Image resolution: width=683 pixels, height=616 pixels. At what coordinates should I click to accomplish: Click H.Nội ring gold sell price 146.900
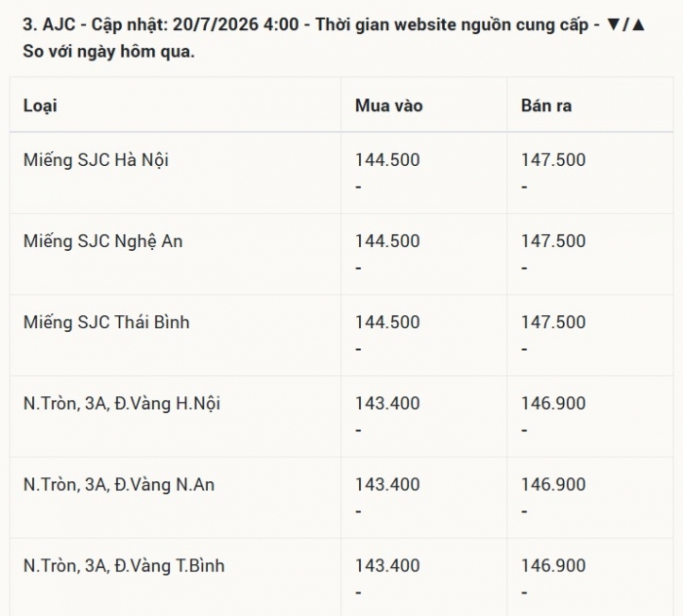point(553,403)
